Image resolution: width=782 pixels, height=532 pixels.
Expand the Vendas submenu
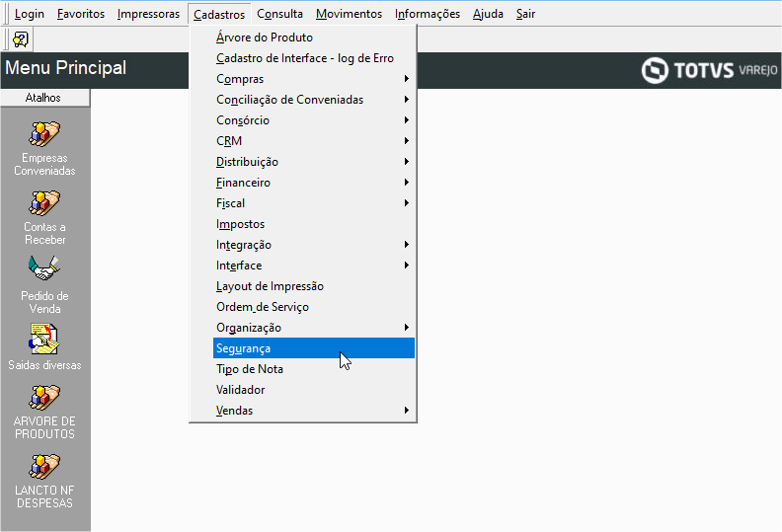click(x=314, y=411)
